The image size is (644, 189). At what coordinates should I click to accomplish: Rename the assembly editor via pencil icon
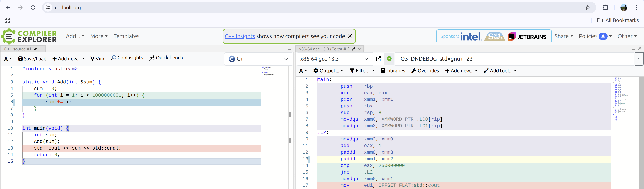(x=353, y=49)
